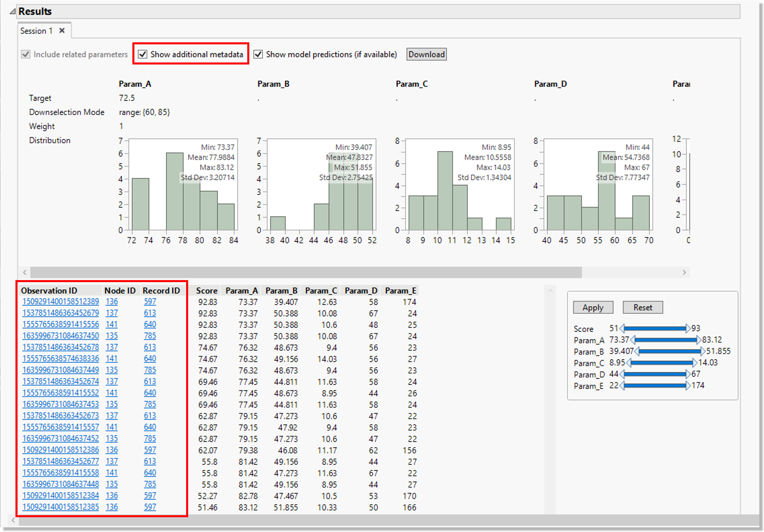764x532 pixels.
Task: Click downselection mode range: {60, 85}
Action: pos(144,112)
